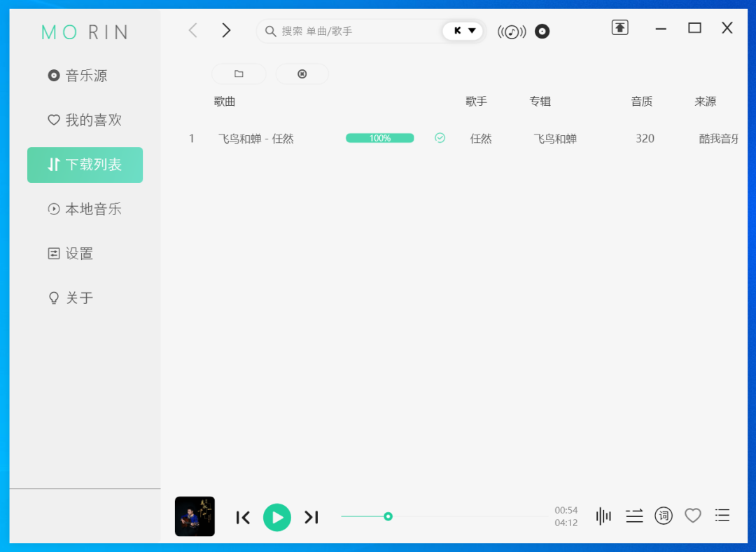Clear completed downloads using the clear icon
This screenshot has height=552, width=756.
(302, 74)
